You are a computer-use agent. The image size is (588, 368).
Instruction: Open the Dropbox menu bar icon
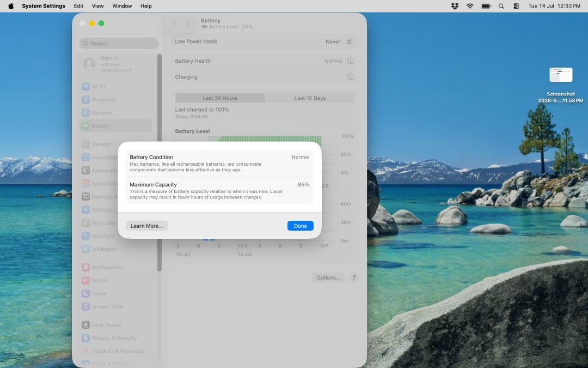(x=455, y=6)
